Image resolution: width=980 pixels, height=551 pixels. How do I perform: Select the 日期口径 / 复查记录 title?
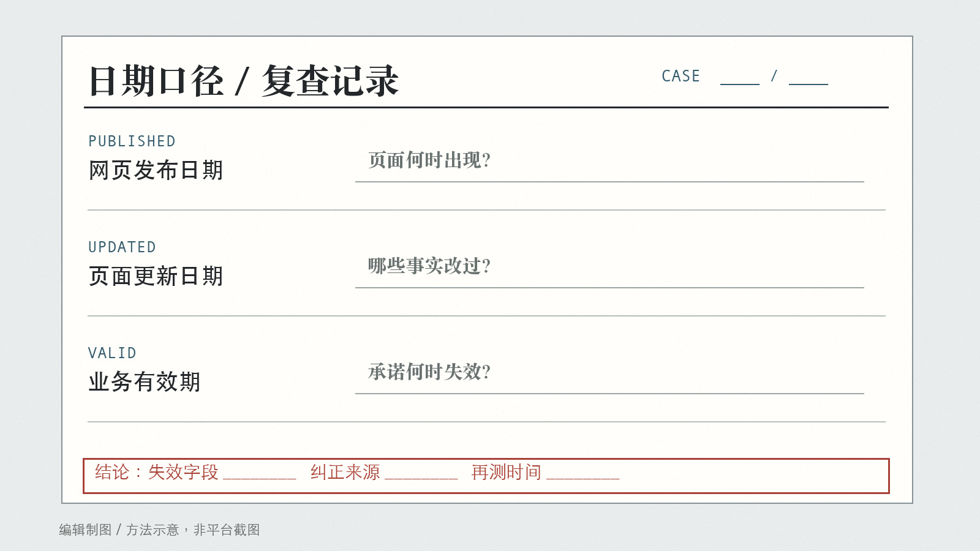pos(244,81)
